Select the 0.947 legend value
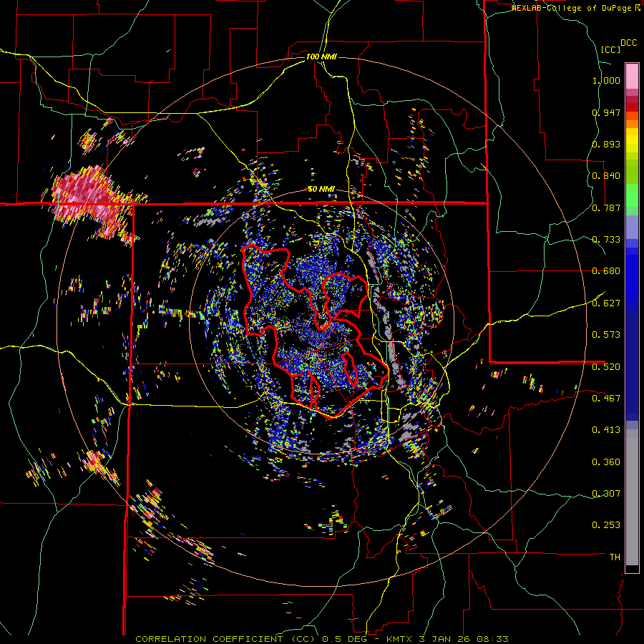Viewport: 644px width, 644px height. (x=606, y=112)
